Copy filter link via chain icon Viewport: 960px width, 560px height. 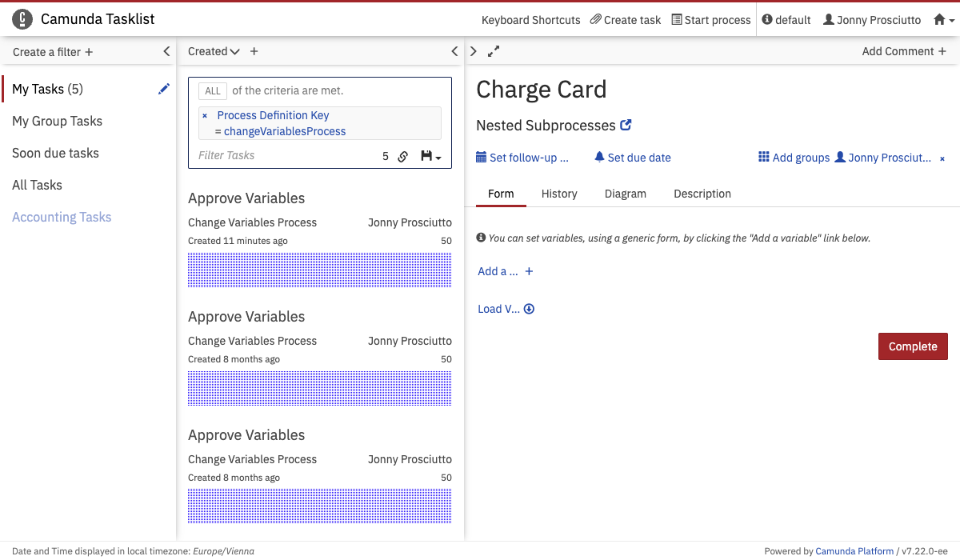(x=403, y=156)
